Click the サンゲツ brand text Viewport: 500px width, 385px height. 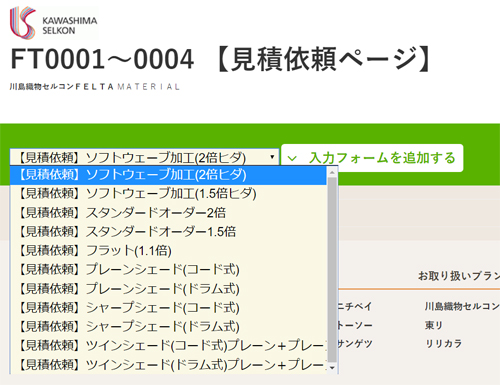pyautogui.click(x=354, y=344)
